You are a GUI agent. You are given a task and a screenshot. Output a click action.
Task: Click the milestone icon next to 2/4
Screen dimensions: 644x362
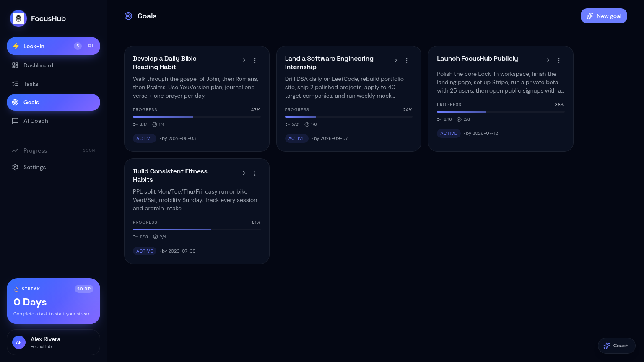156,237
